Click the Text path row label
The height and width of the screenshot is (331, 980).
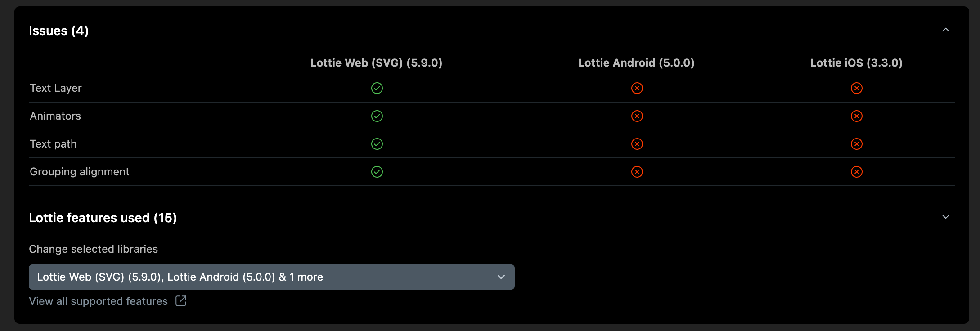click(53, 144)
